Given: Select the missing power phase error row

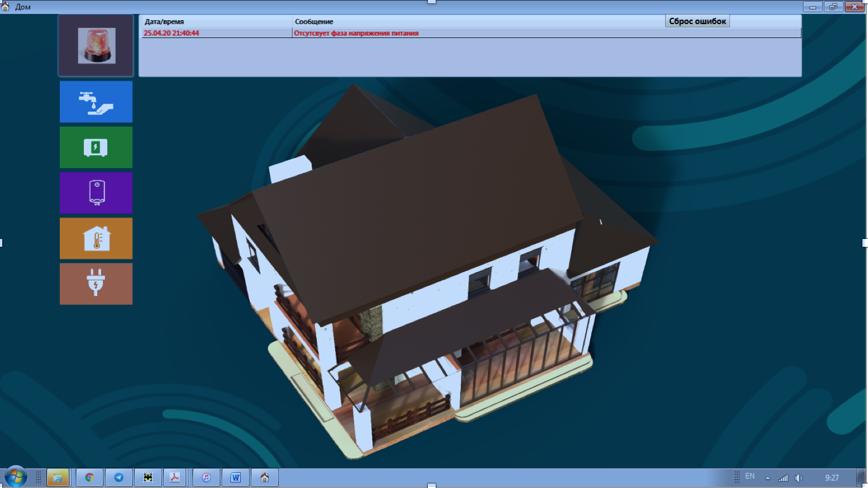Looking at the screenshot, I should pyautogui.click(x=356, y=34).
